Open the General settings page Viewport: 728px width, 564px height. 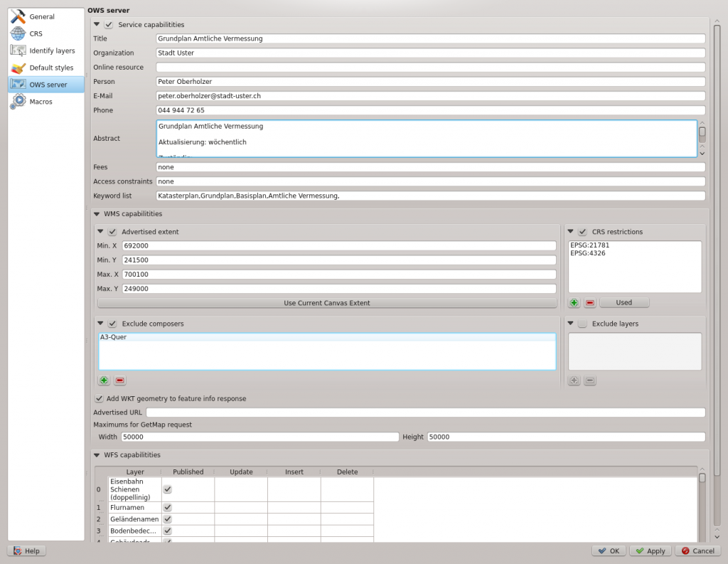click(x=19, y=16)
